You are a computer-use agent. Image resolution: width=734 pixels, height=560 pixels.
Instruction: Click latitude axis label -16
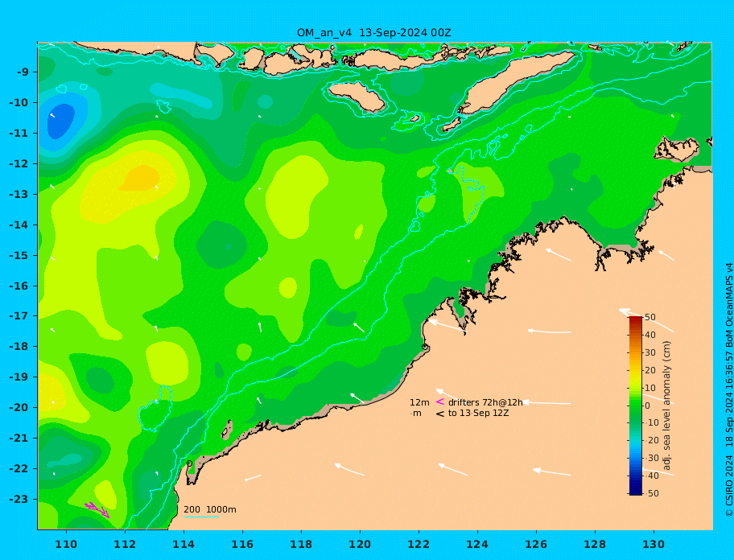click(19, 286)
